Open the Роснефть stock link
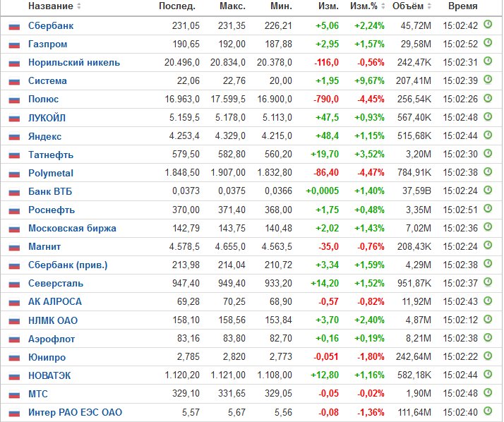 click(x=52, y=210)
